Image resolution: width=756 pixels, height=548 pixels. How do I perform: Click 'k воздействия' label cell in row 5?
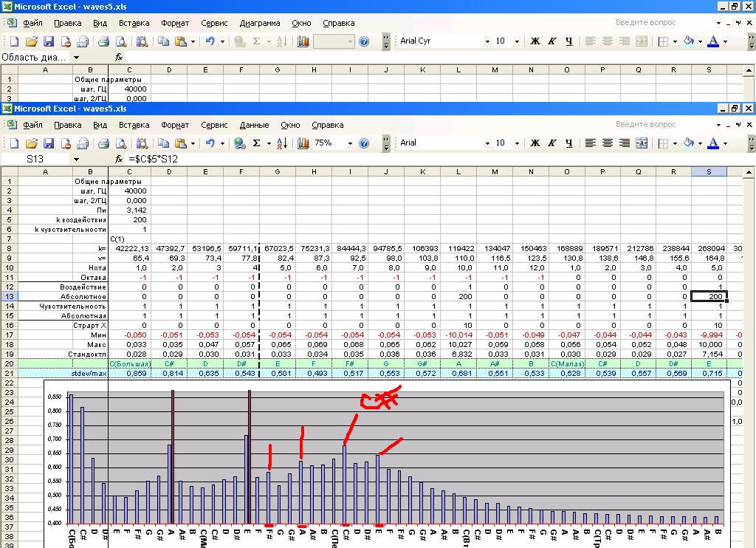click(x=80, y=220)
